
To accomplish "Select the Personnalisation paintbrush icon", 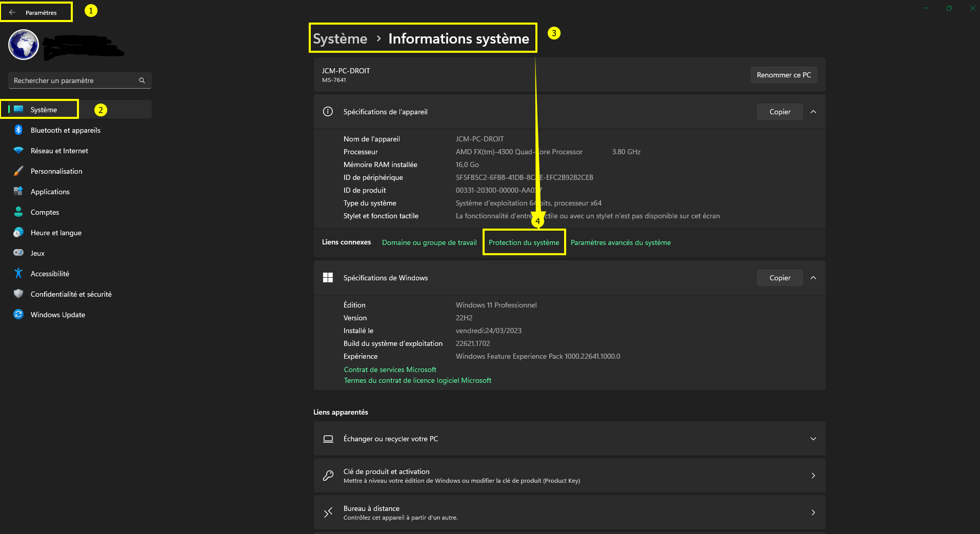I will (18, 171).
